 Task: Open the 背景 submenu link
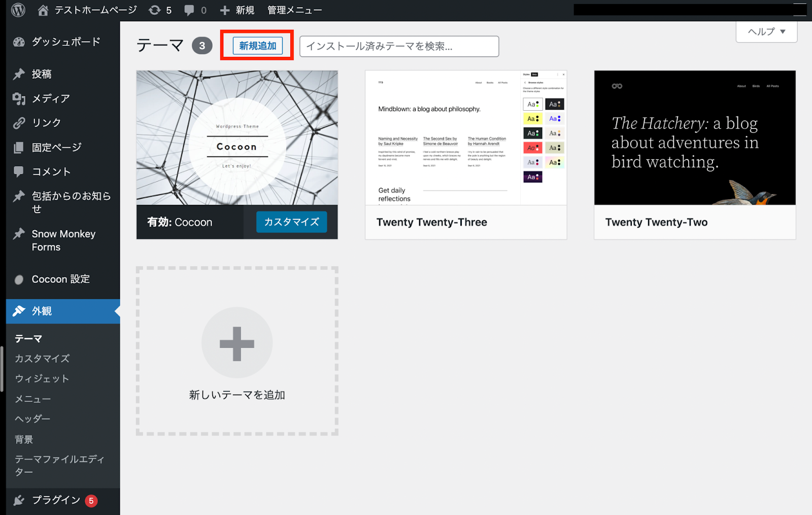[24, 439]
